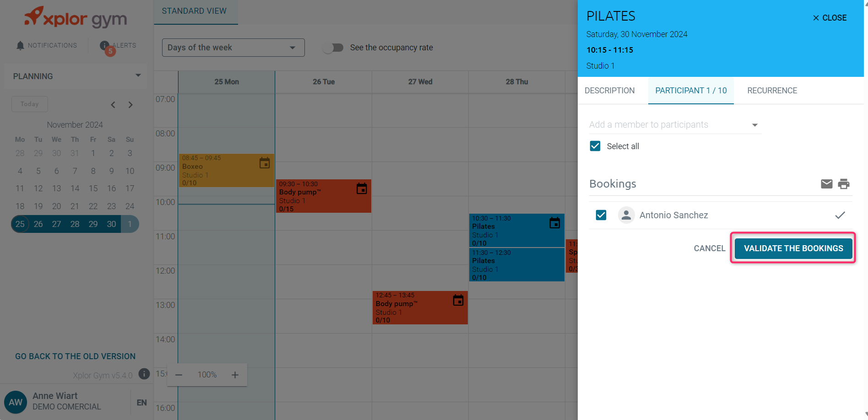View the alerts info icon
The image size is (868, 420).
pos(104,45)
